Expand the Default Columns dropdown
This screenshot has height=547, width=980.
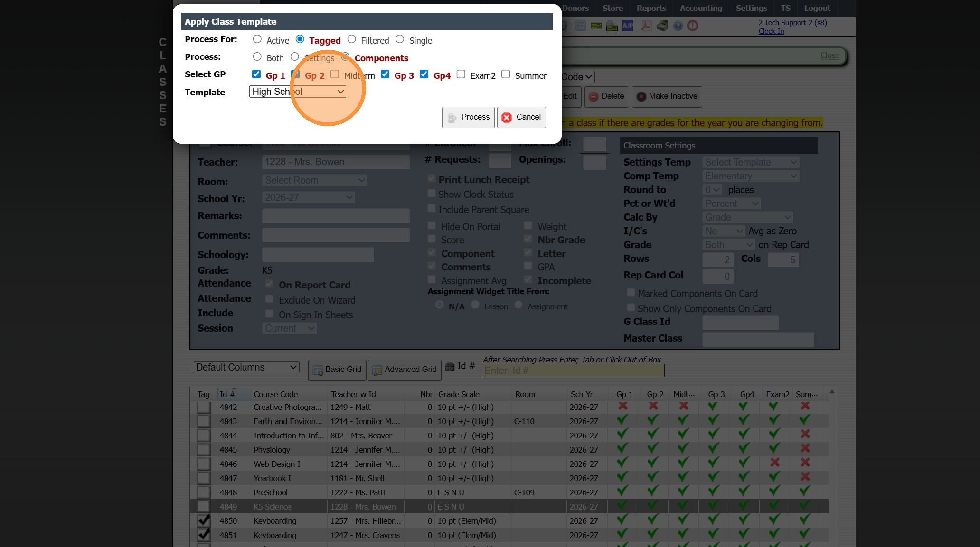coord(246,367)
